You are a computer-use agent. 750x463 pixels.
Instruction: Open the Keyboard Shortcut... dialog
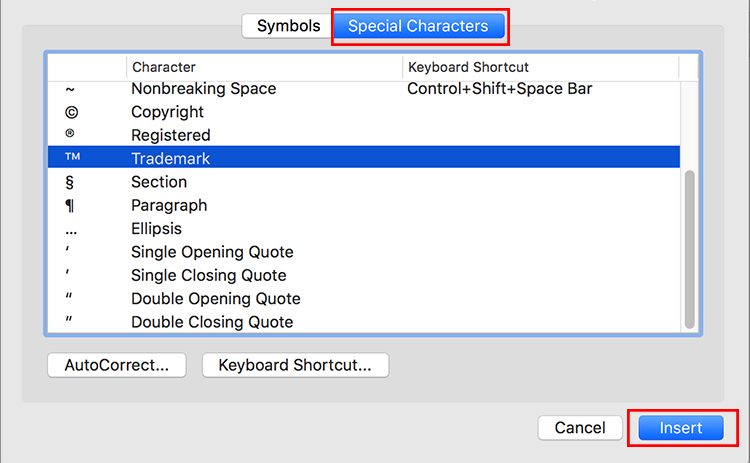click(295, 365)
